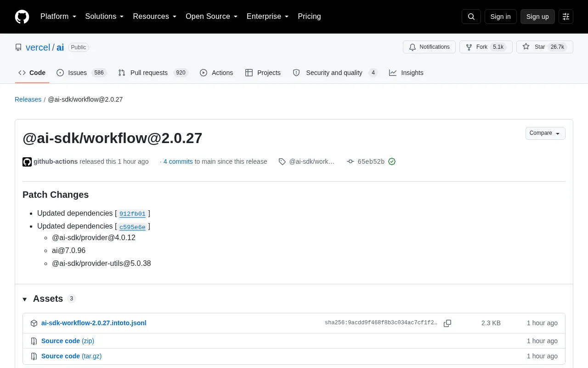Click the zip file icon for Source code (zip)
This screenshot has width=588, height=368.
click(x=34, y=341)
